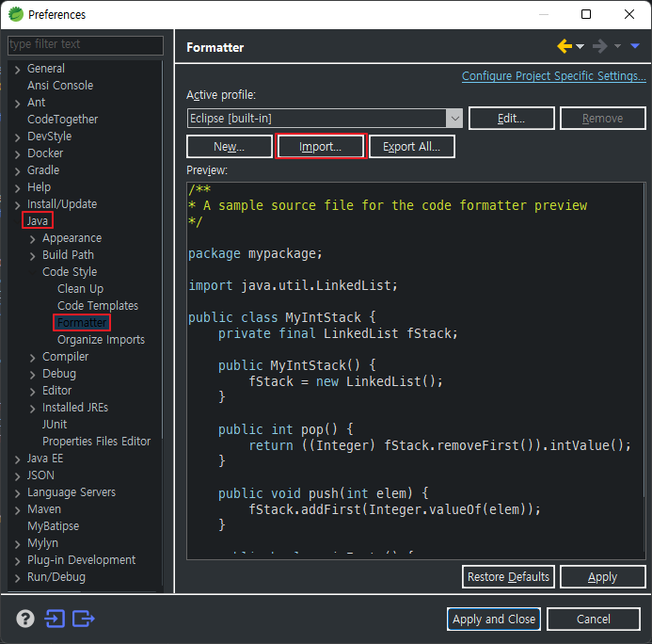Viewport: 652px width, 644px height.
Task: Select Properties Files Editor item
Action: pos(97,442)
